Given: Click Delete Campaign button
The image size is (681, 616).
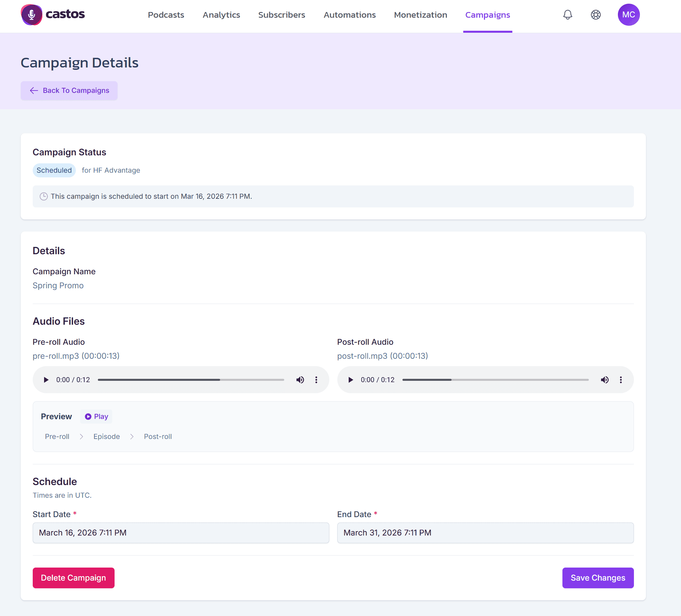Looking at the screenshot, I should click(73, 578).
